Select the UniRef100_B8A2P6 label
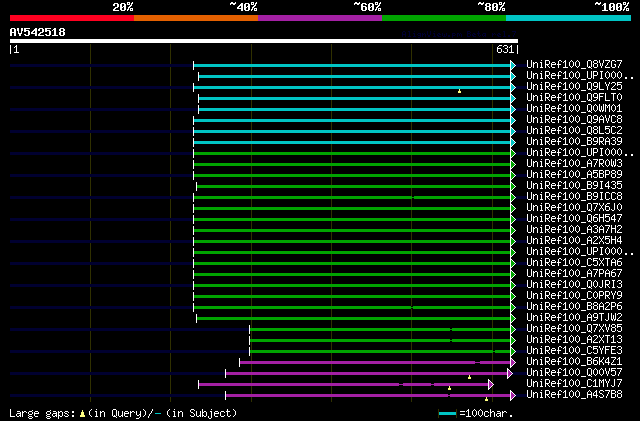Screen dimensions: 640x421 [x=574, y=307]
